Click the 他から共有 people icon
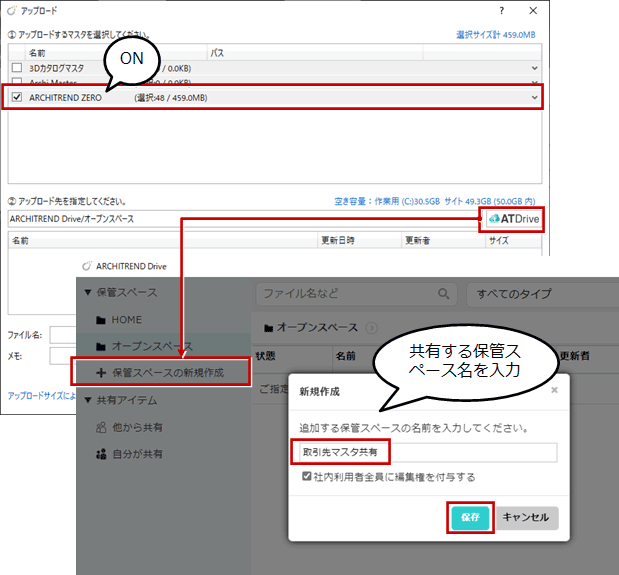Screen dimensions: 619x575 [x=101, y=427]
